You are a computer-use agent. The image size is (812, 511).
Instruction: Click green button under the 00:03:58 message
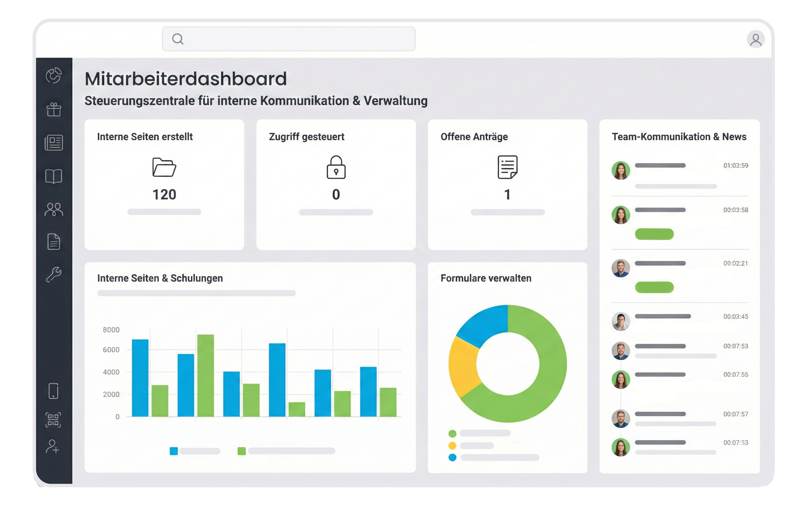654,234
